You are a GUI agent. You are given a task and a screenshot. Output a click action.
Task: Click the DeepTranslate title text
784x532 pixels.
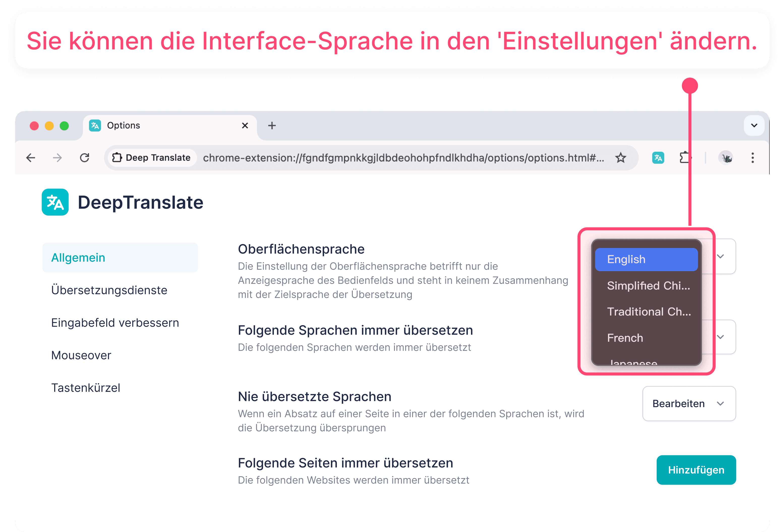(x=141, y=202)
